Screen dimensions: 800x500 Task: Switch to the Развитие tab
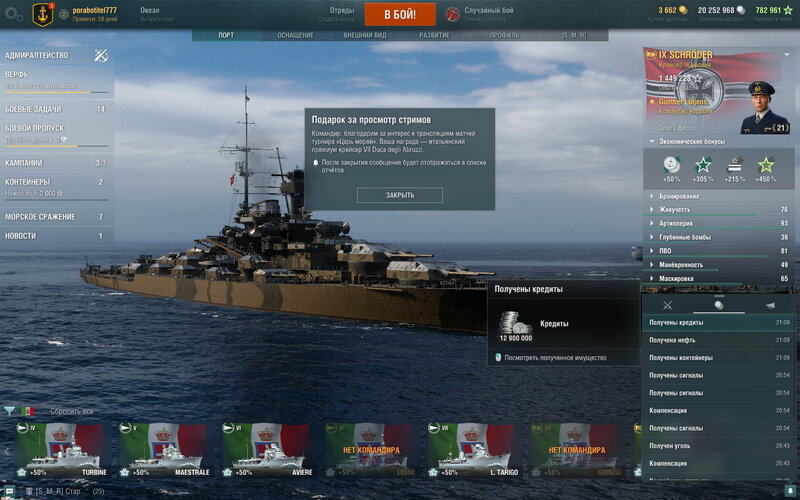pos(434,35)
